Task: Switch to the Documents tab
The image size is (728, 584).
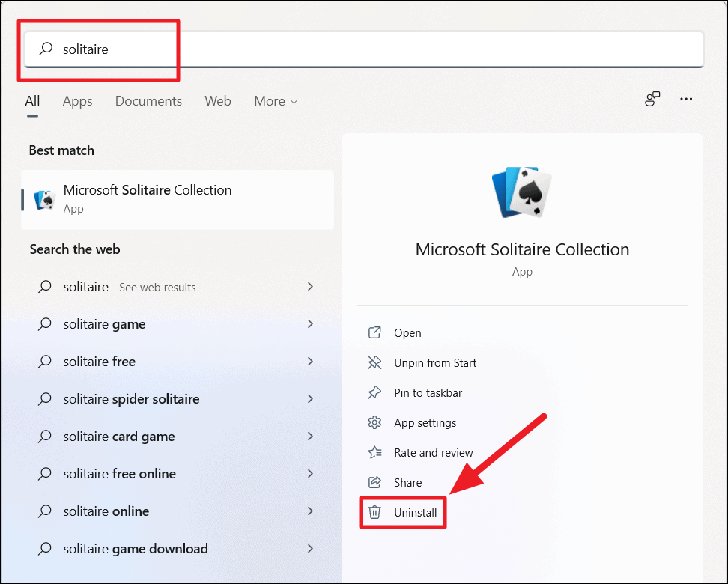Action: pyautogui.click(x=148, y=100)
